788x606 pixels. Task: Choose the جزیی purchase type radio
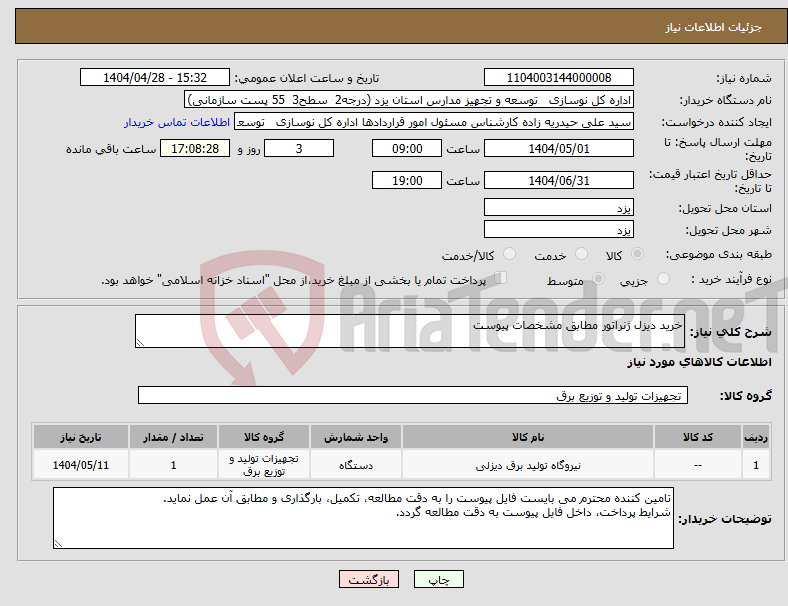[663, 279]
